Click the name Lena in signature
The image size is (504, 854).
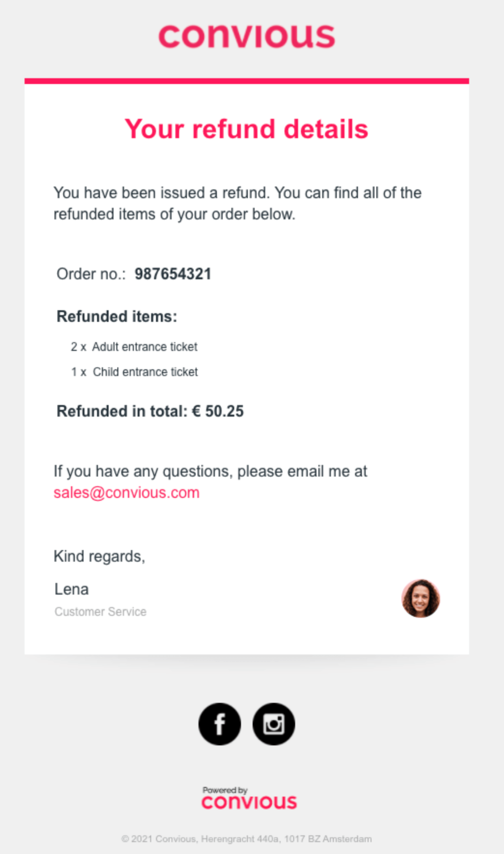pos(72,589)
